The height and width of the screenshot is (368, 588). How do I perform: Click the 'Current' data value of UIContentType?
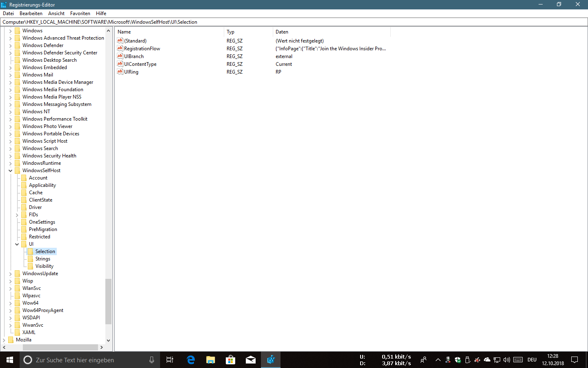pos(284,64)
